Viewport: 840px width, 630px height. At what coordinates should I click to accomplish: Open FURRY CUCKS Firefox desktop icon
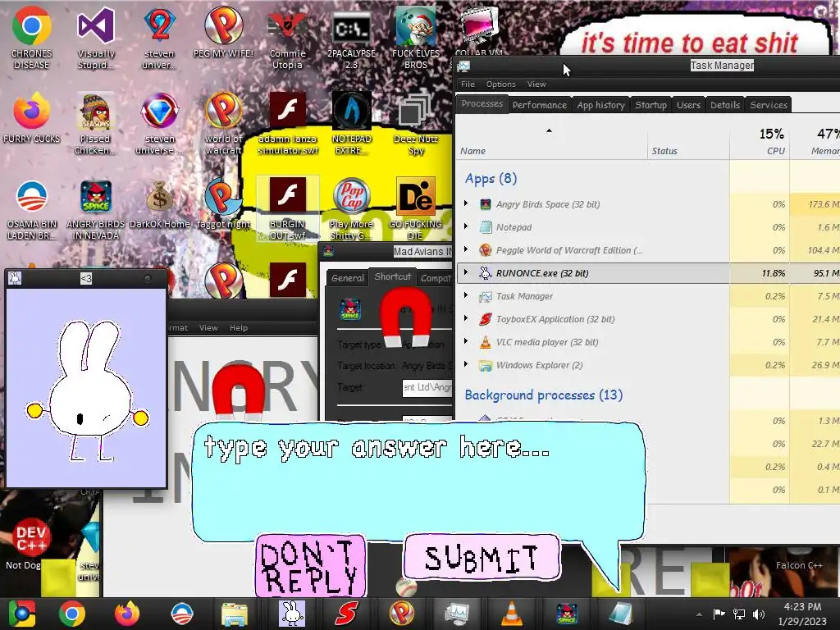coord(32,118)
